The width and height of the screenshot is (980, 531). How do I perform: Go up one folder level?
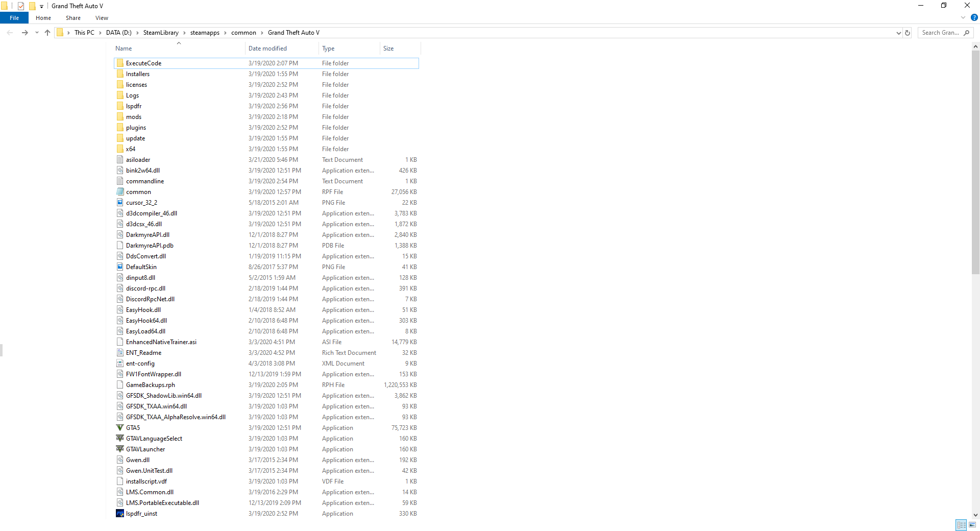tap(47, 33)
